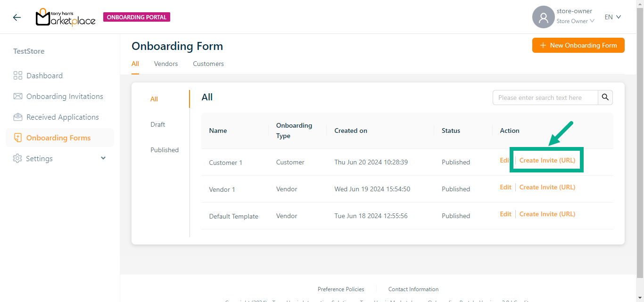Open Onboarding Invitations in sidebar
The width and height of the screenshot is (644, 302).
click(65, 96)
